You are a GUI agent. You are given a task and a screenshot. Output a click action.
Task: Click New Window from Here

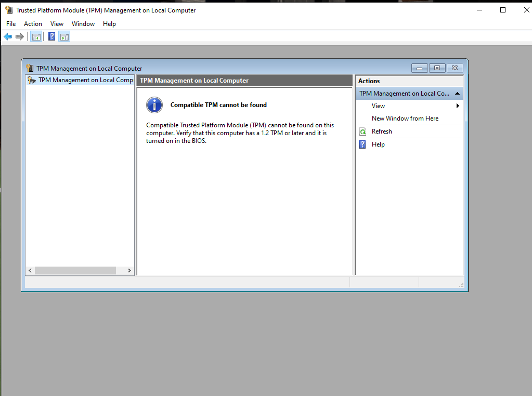(405, 118)
